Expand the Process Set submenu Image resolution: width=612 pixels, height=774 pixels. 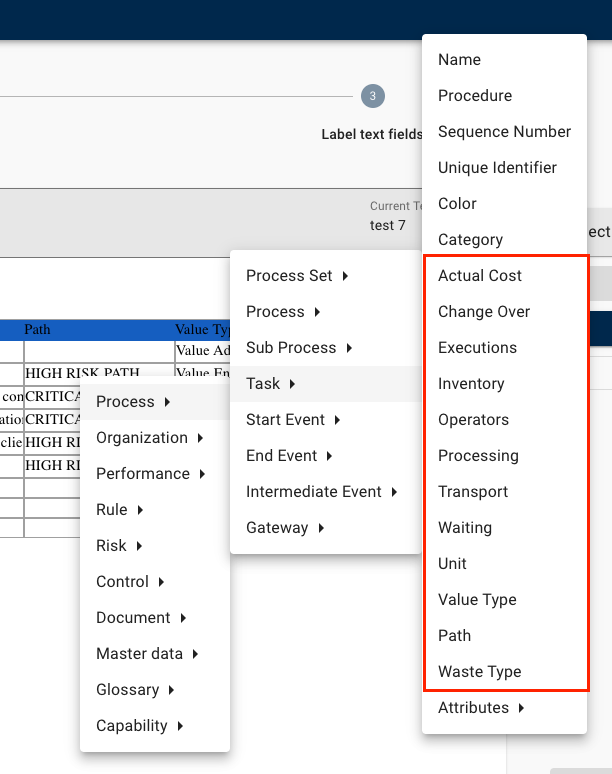click(297, 276)
